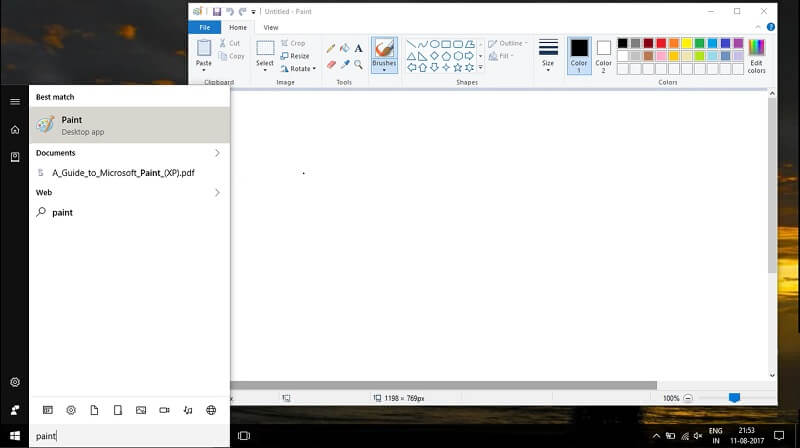Open A_Guide_to_Microsoft_Paint_(XP).pdf result
This screenshot has height=448, width=800.
[123, 172]
